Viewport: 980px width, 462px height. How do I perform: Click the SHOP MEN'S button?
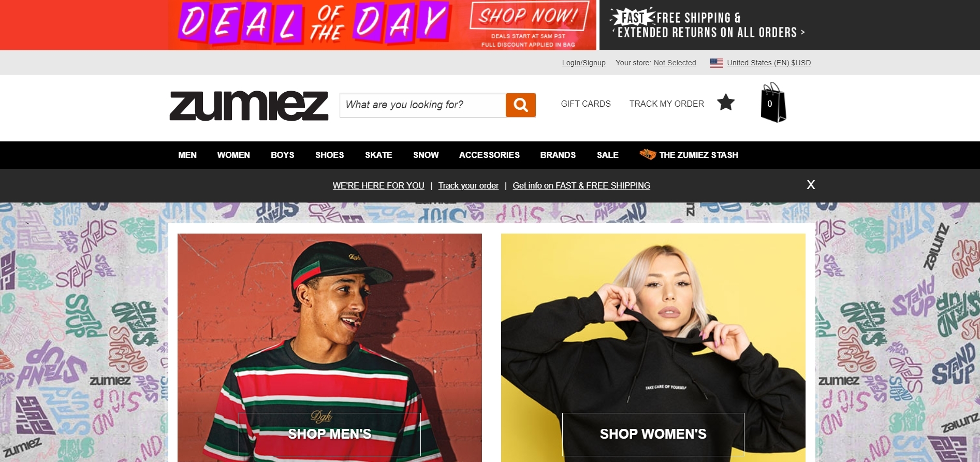330,434
